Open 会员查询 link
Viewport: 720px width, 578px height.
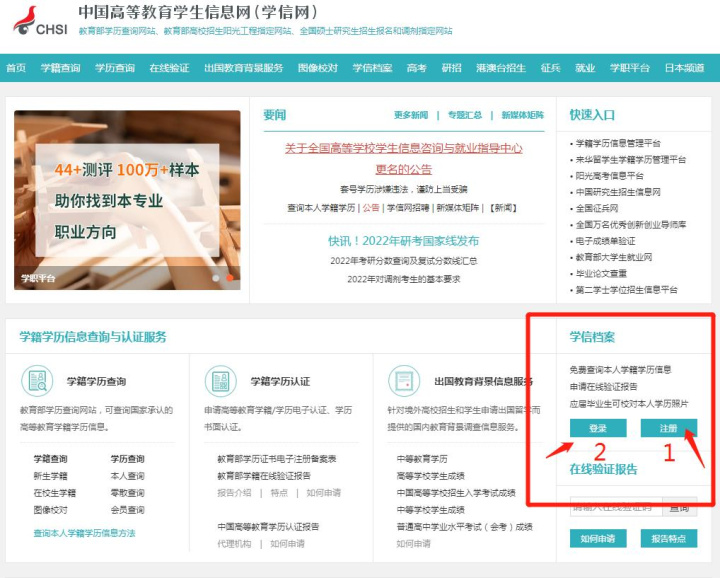[x=127, y=510]
